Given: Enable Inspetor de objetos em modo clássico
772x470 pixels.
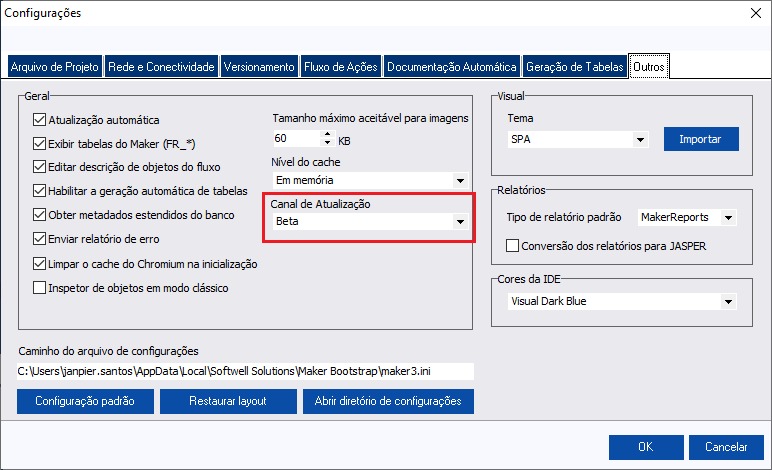Looking at the screenshot, I should tap(40, 288).
